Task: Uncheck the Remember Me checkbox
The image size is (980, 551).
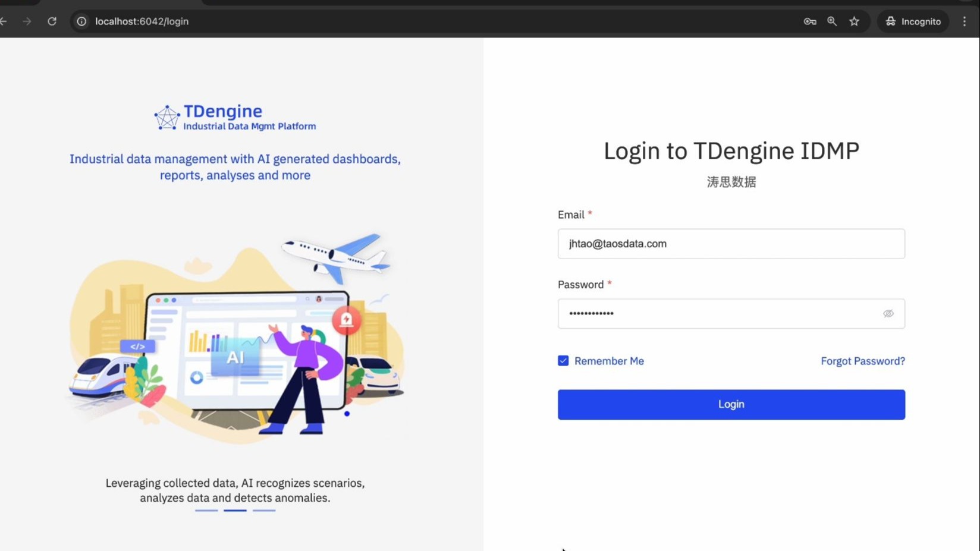Action: 563,361
